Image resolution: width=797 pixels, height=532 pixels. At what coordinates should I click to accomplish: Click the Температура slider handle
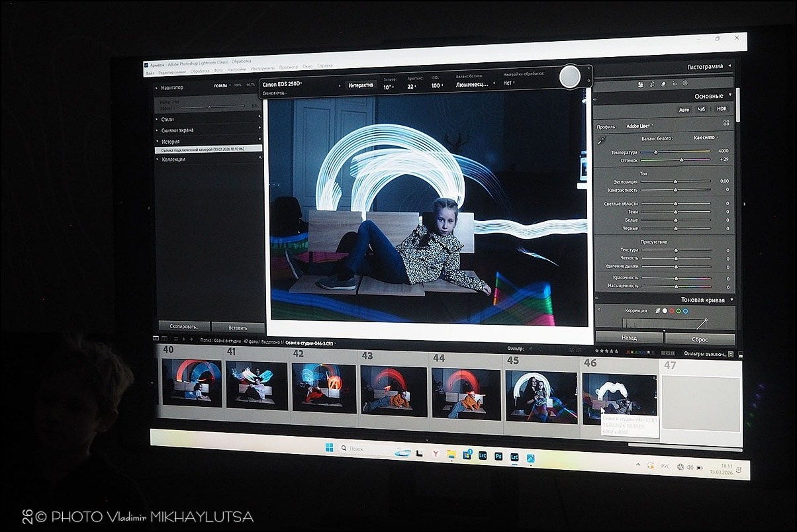656,152
